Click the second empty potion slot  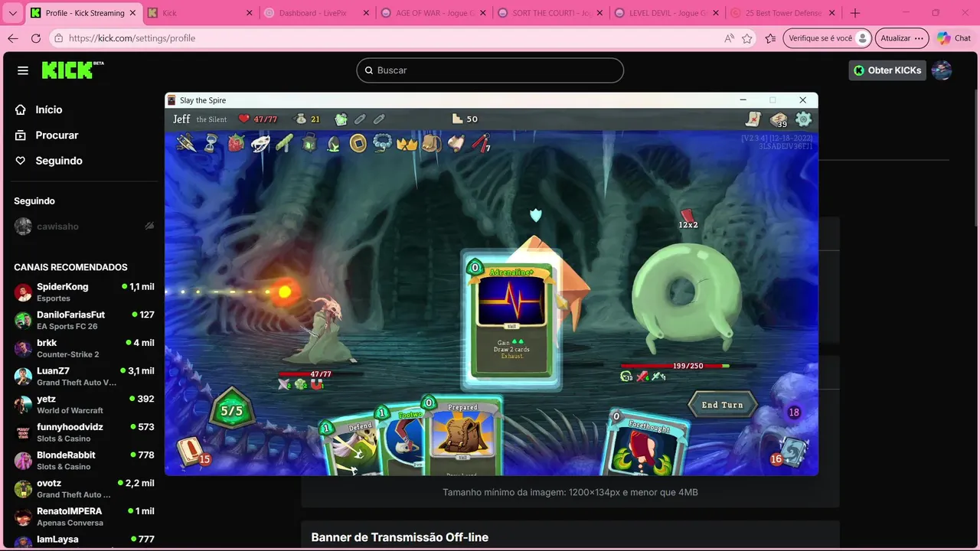[x=379, y=119]
